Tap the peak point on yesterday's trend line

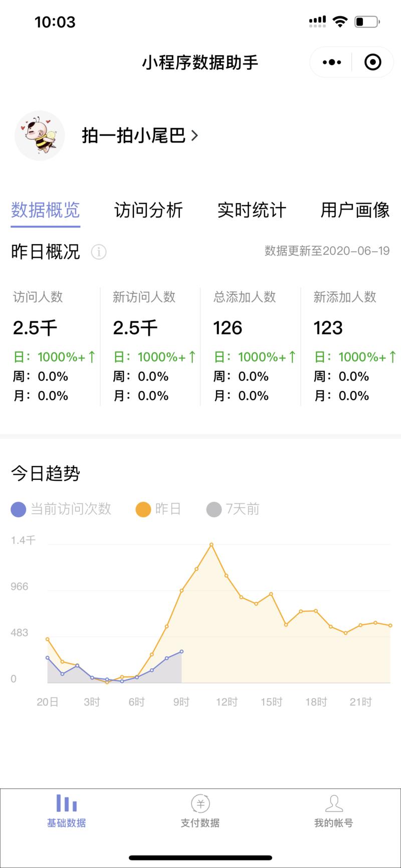(212, 545)
